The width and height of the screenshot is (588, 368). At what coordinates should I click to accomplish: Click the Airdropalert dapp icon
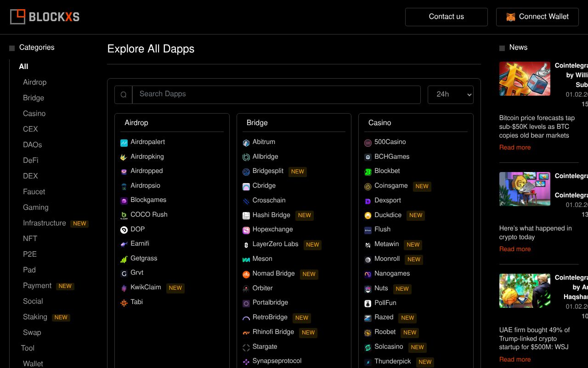124,143
